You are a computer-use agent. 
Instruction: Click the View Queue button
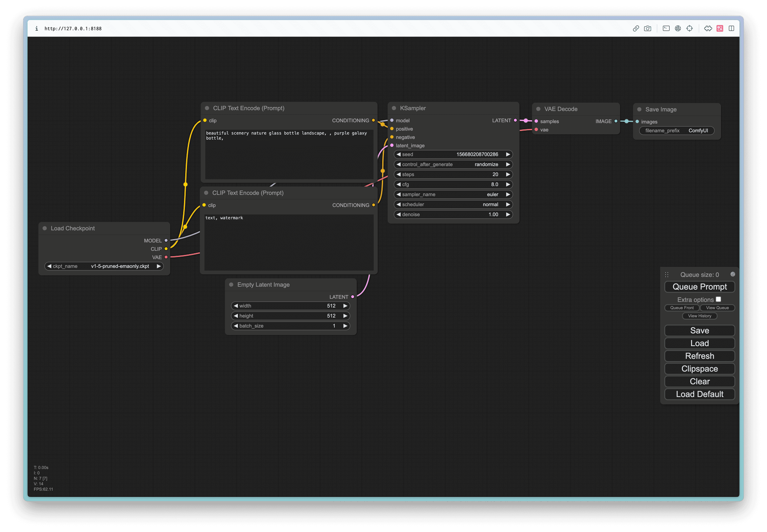click(x=717, y=308)
